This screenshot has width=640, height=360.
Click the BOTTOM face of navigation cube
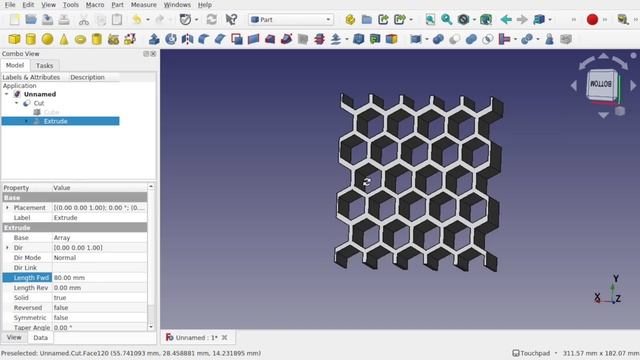click(601, 84)
